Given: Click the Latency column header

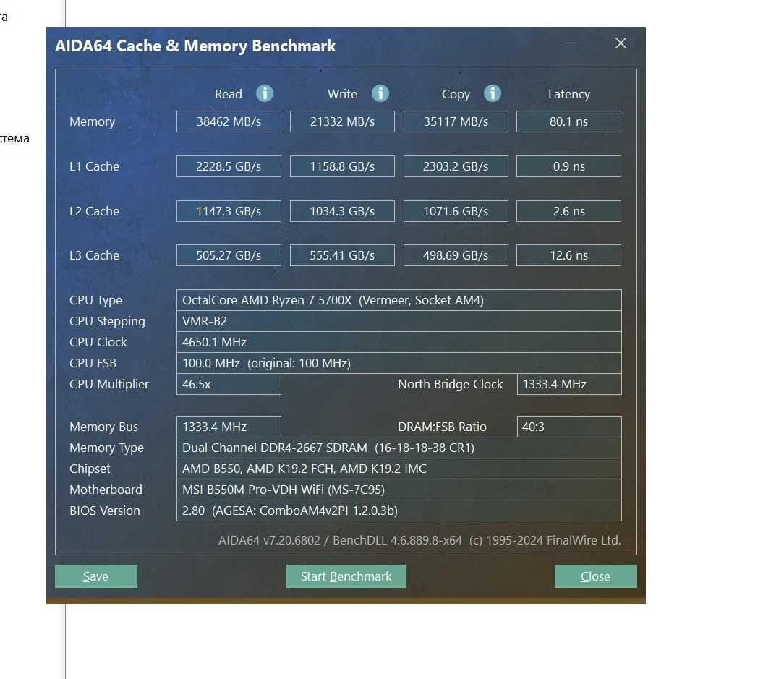Looking at the screenshot, I should [x=569, y=94].
